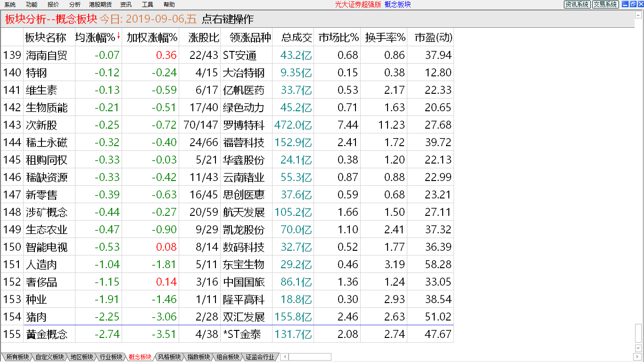Select the 涉矿概念 sector name
644x362 pixels.
click(x=47, y=212)
